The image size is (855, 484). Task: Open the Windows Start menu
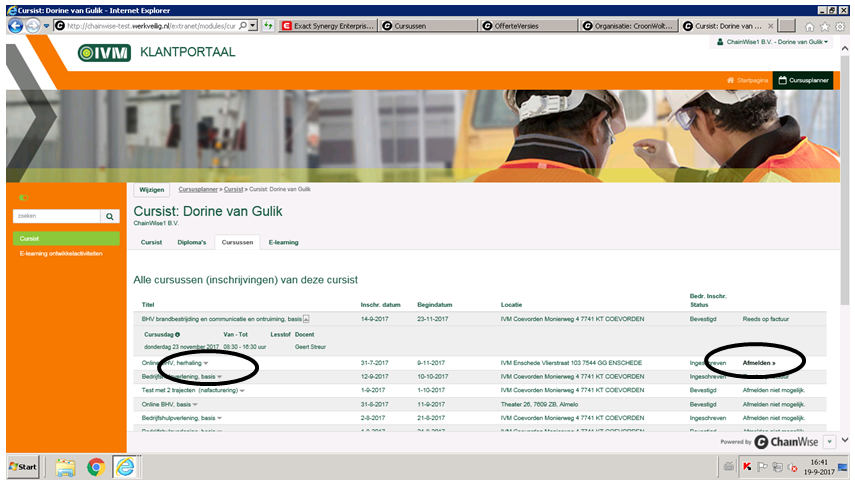pos(23,467)
